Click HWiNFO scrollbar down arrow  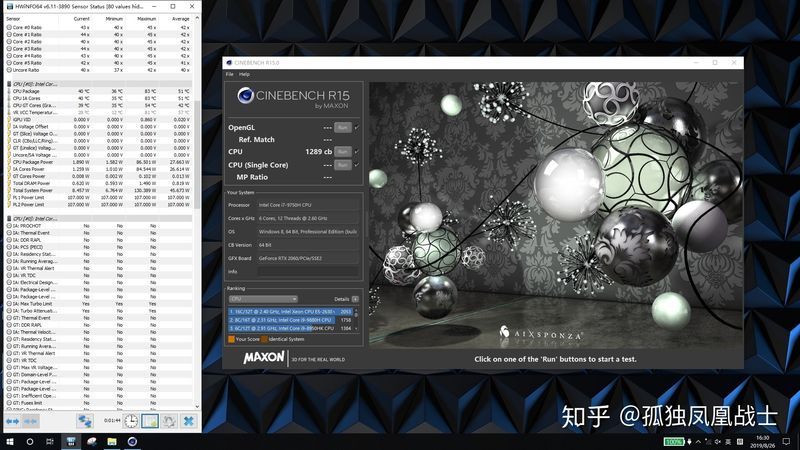tap(197, 406)
